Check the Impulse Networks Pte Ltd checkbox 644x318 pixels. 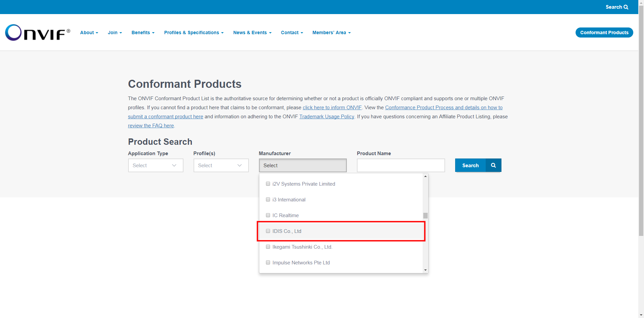tap(268, 262)
